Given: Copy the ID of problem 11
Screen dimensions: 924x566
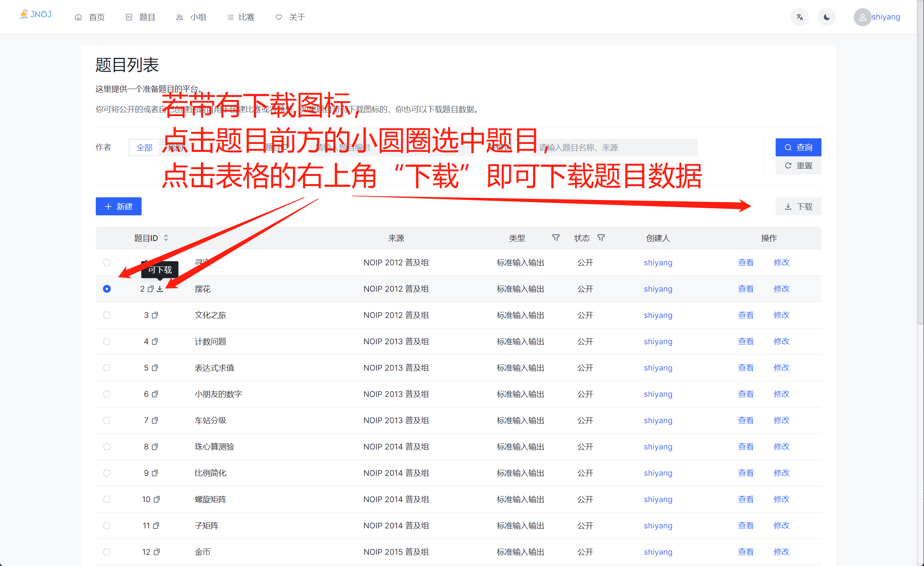Looking at the screenshot, I should click(x=156, y=526).
